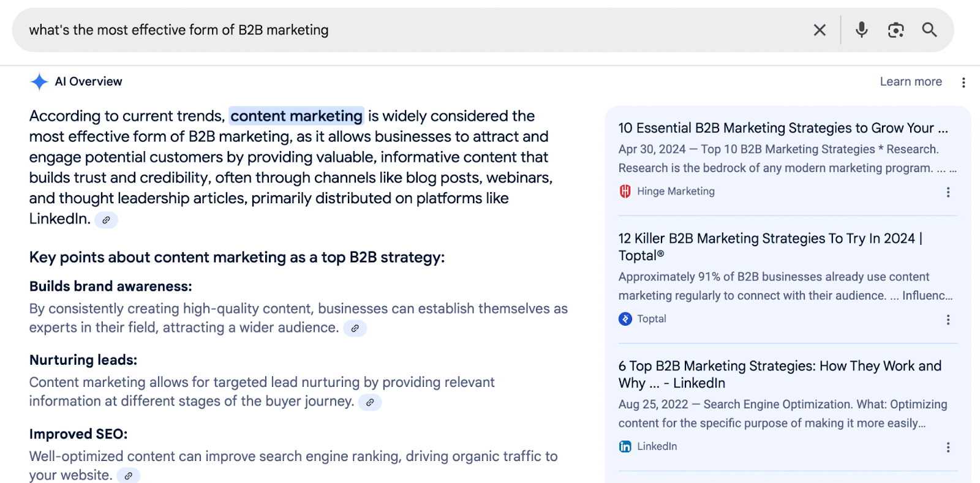The width and height of the screenshot is (980, 483).
Task: Open source link after "your website"
Action: pyautogui.click(x=129, y=476)
